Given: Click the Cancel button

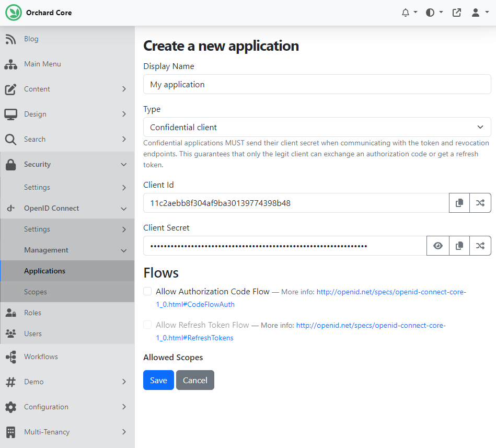Looking at the screenshot, I should click(195, 380).
